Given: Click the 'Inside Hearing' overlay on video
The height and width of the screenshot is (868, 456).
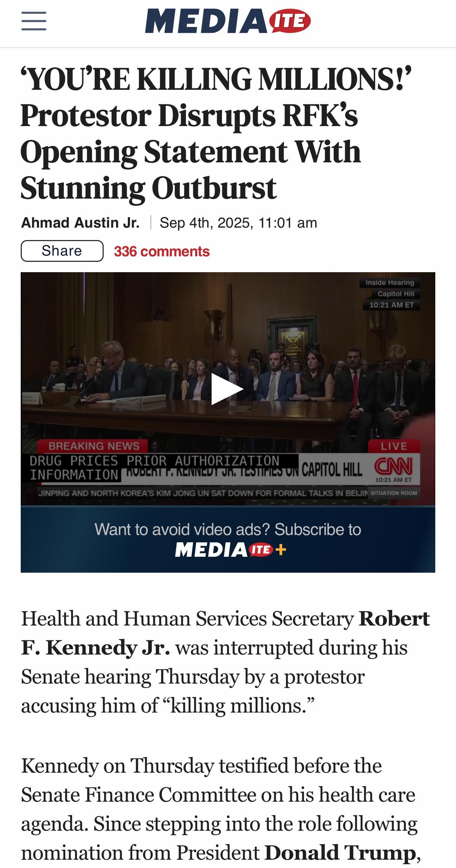Looking at the screenshot, I should point(390,283).
